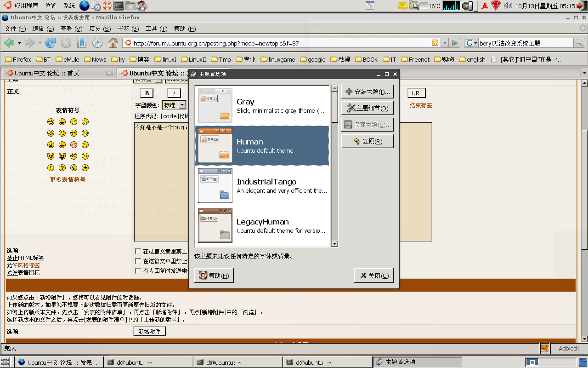
Task: Click the 允许风格标签 link
Action: (23, 265)
